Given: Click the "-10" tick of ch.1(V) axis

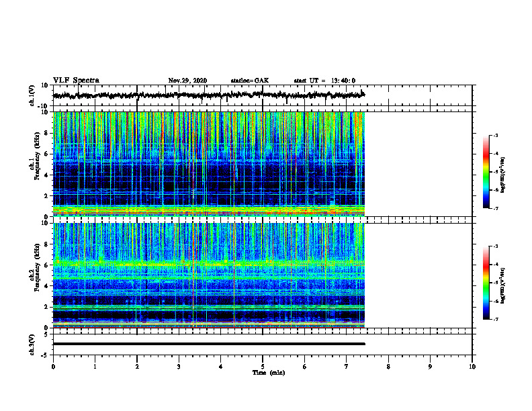Looking at the screenshot, I should tap(44, 106).
